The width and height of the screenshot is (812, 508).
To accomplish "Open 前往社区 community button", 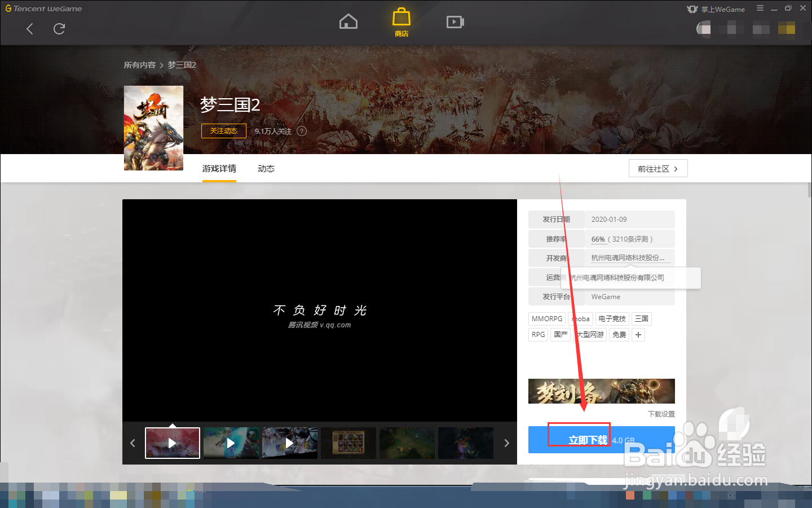I will point(658,169).
